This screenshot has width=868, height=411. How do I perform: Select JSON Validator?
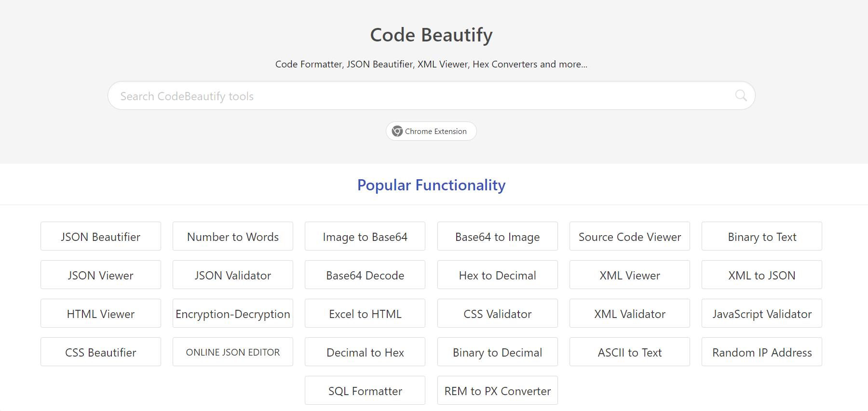point(233,275)
